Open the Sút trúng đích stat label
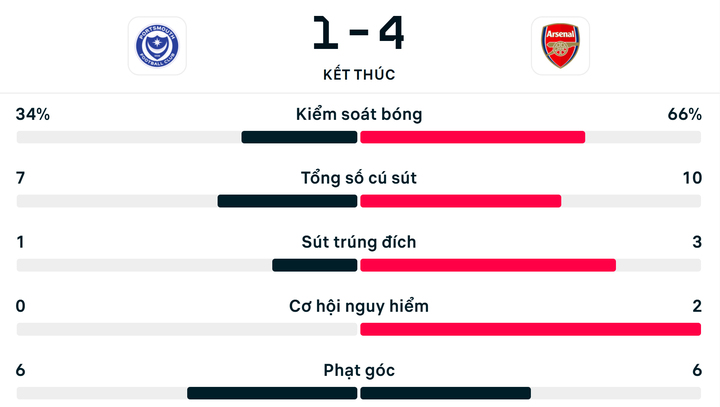720x407 pixels. [359, 242]
